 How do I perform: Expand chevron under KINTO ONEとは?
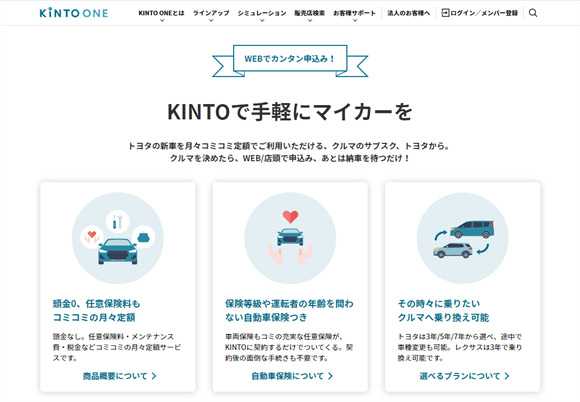coord(162,21)
